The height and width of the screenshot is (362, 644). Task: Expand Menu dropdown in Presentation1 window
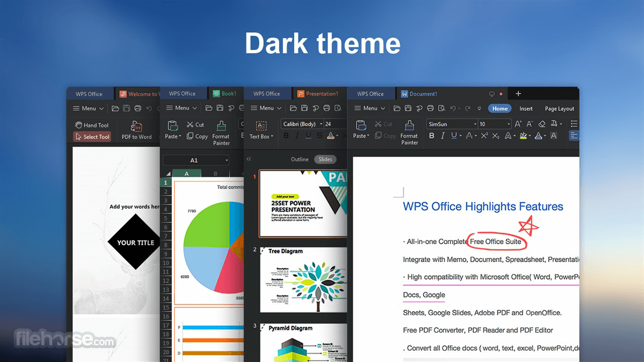tap(266, 108)
